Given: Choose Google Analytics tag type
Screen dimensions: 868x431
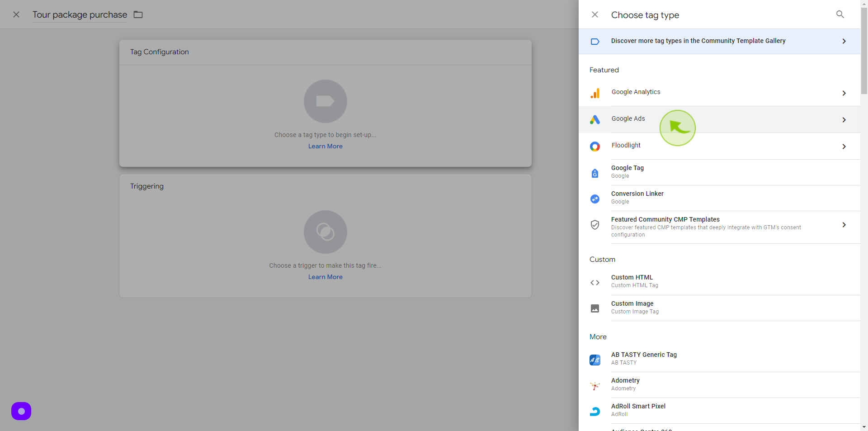Looking at the screenshot, I should (x=719, y=93).
